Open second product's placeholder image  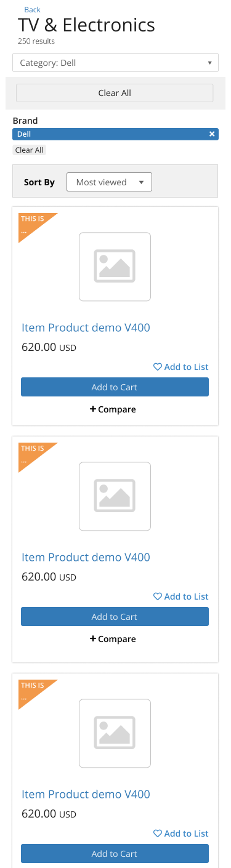tap(115, 496)
